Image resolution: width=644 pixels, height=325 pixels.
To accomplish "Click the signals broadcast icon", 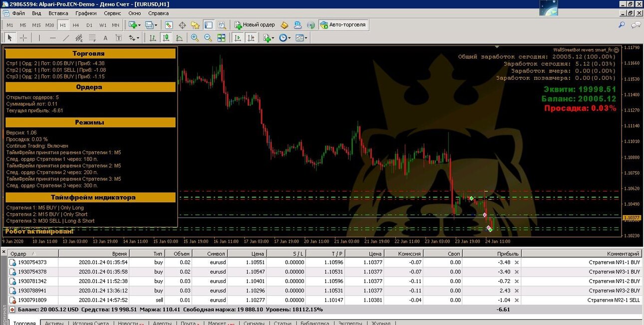I will coord(311,24).
